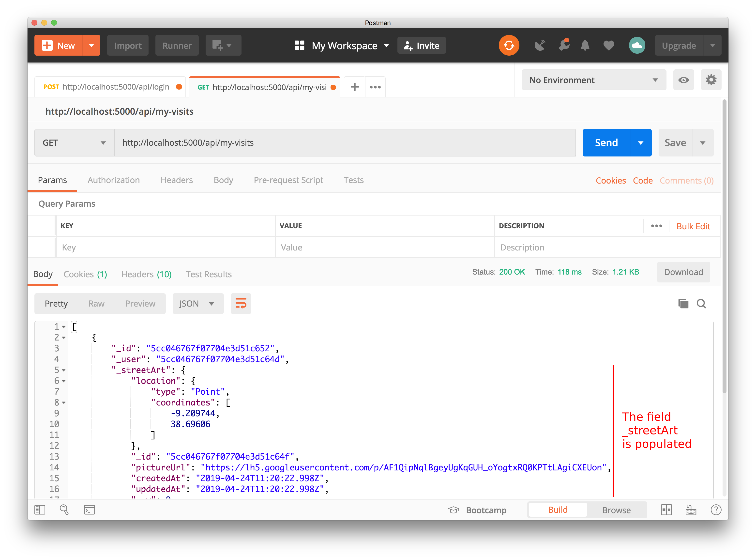Collapse the root array at line 1
The width and height of the screenshot is (756, 558).
tap(63, 327)
